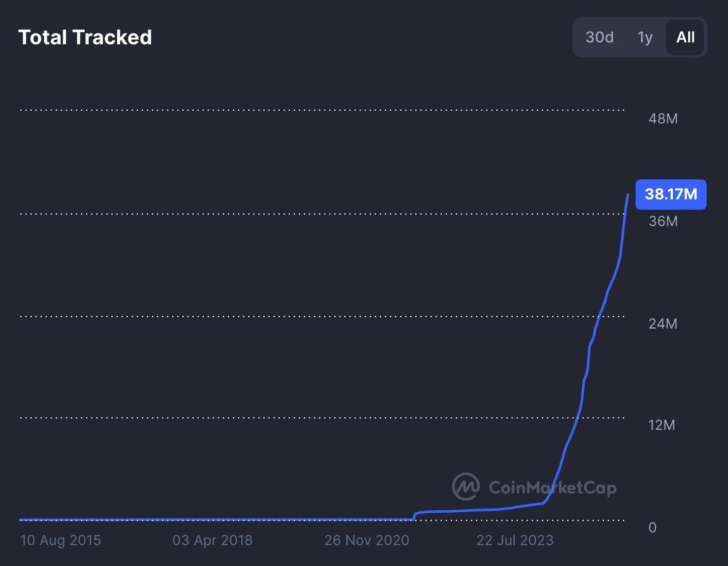Toggle the 30d time range

point(599,37)
